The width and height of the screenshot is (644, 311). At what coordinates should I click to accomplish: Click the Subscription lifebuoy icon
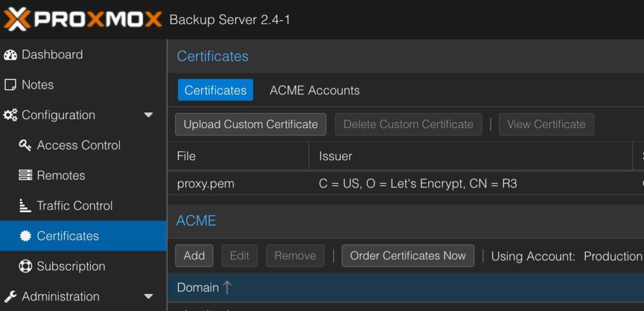click(25, 266)
